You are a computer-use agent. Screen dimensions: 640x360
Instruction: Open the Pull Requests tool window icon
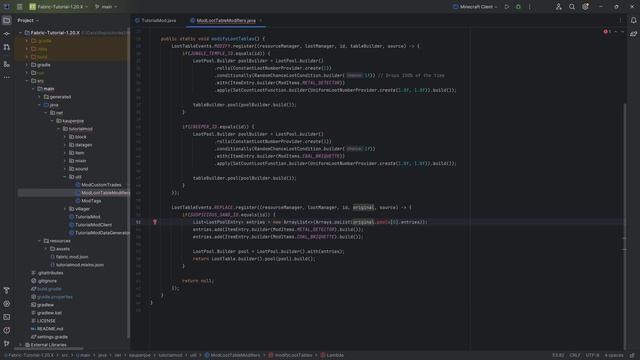click(7, 48)
